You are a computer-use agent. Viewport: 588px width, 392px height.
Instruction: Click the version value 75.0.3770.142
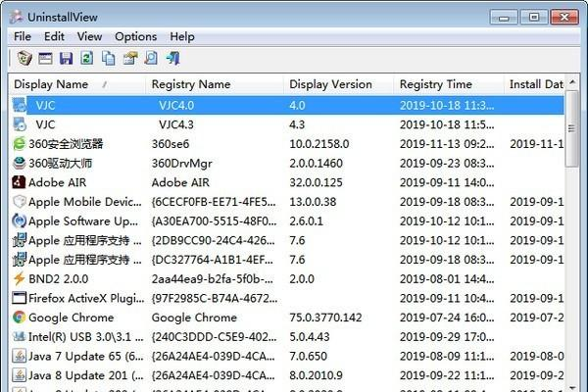coord(325,318)
